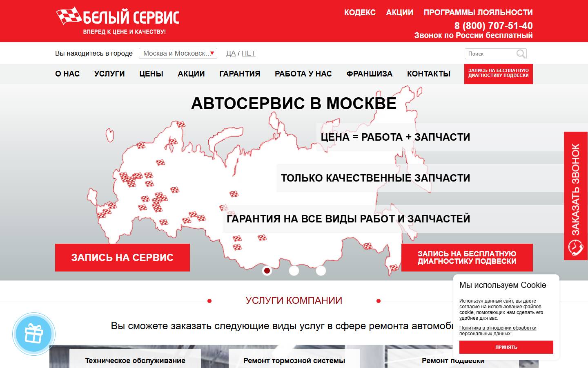Open Акции in the red header
Screen dimensions: 588x368
400,12
